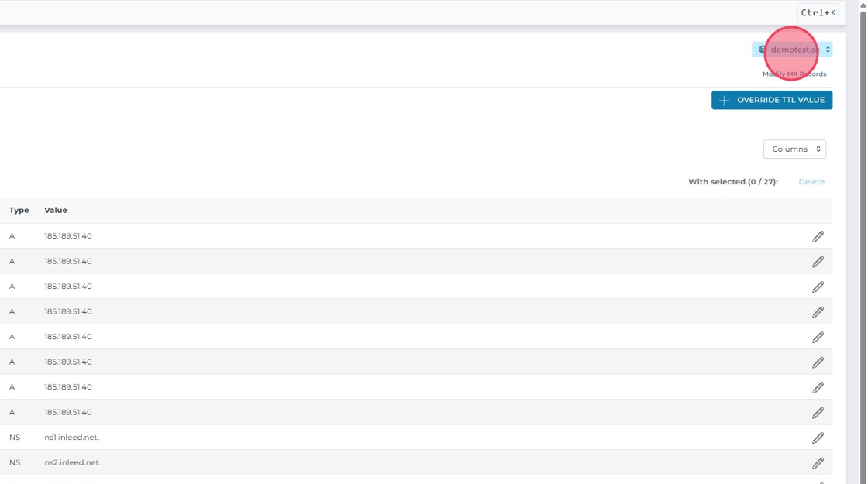Click the pencil on the third A record
The image size is (868, 484).
tap(818, 287)
